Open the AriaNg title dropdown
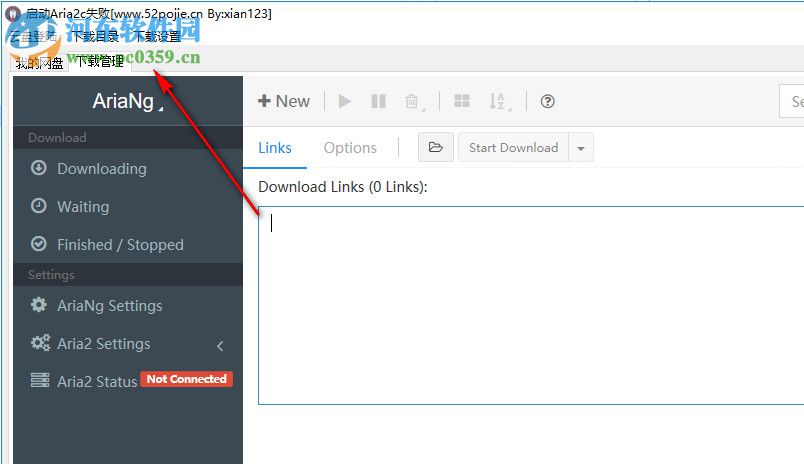 pyautogui.click(x=128, y=101)
